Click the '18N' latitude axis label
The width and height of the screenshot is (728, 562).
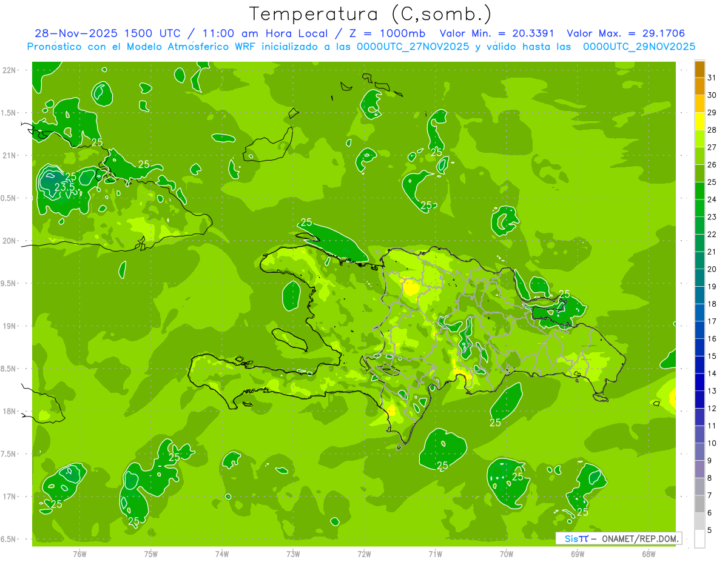click(10, 411)
